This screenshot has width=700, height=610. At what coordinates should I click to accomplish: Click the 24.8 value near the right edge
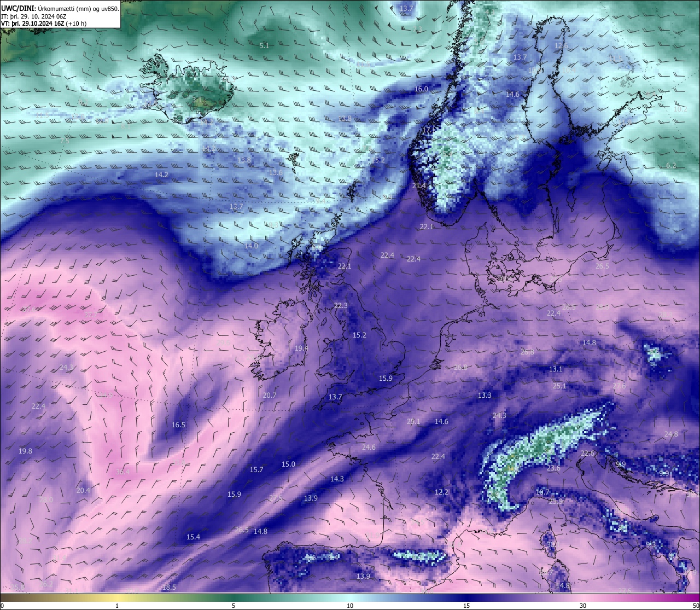pyautogui.click(x=671, y=434)
